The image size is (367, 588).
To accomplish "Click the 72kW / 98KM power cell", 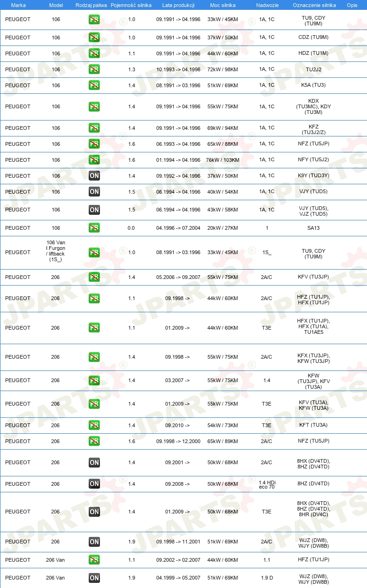I will click(x=223, y=69).
